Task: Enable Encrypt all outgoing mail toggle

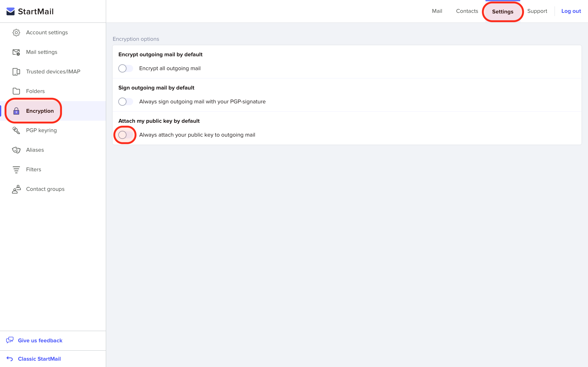Action: [x=126, y=69]
